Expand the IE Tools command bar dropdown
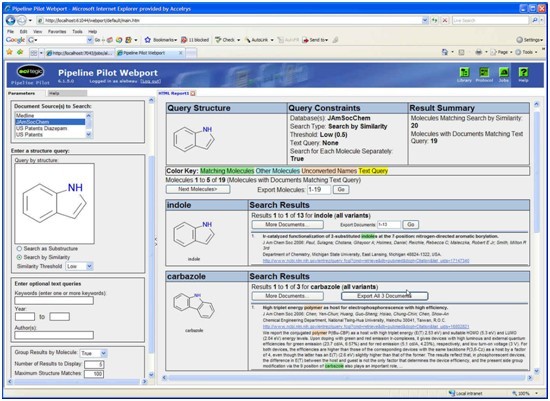 536,52
